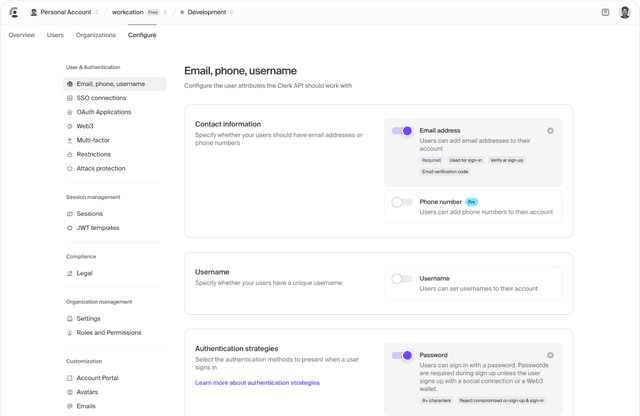Switch to the Users tab
The width and height of the screenshot is (640, 416).
click(55, 35)
